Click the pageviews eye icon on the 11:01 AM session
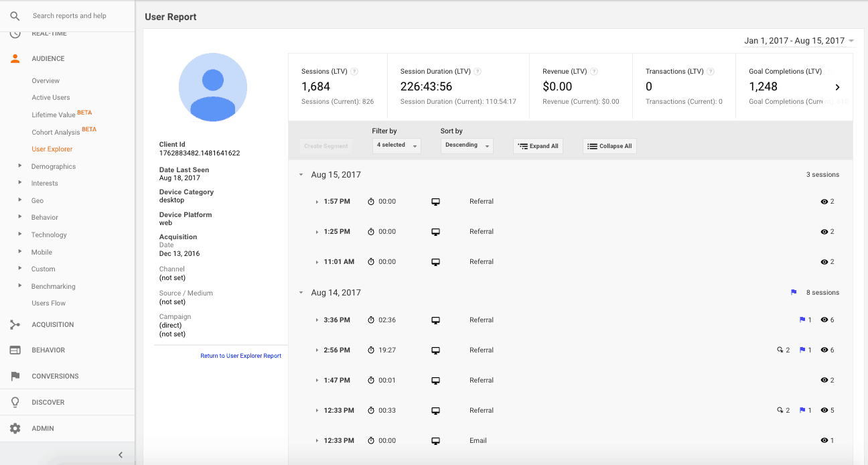The width and height of the screenshot is (868, 465). [824, 261]
